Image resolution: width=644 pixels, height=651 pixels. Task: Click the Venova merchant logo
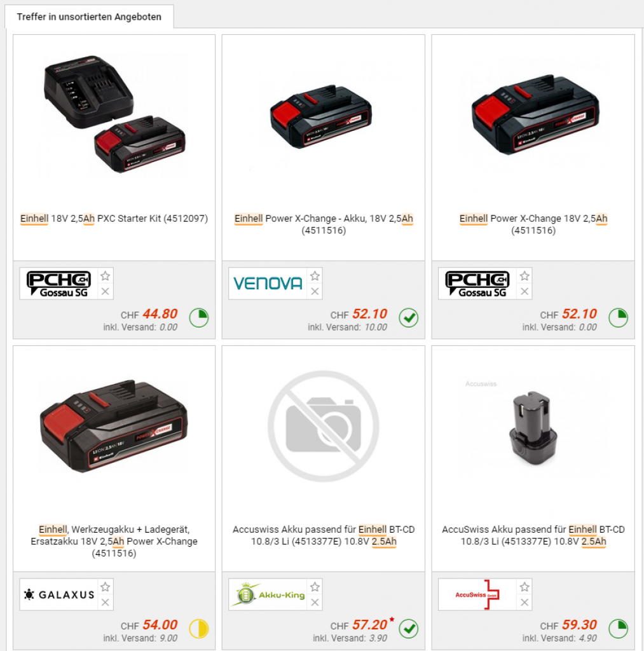point(268,284)
